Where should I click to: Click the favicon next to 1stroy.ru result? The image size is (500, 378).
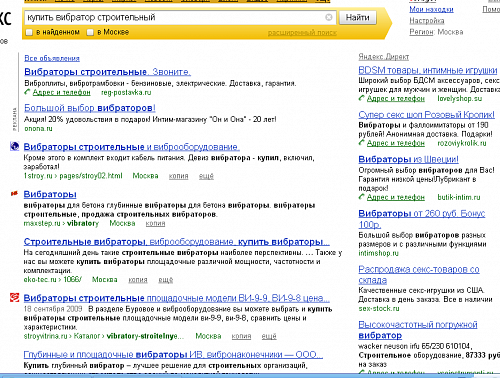(14, 146)
